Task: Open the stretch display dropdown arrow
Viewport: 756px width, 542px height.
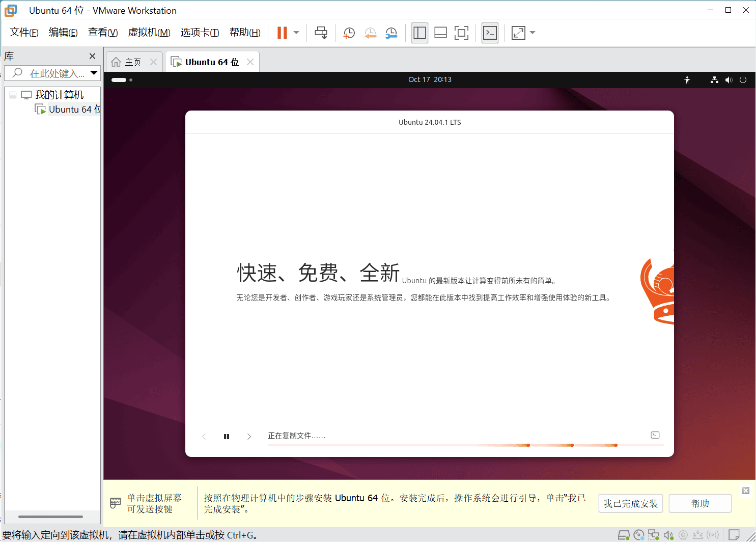Action: point(533,33)
